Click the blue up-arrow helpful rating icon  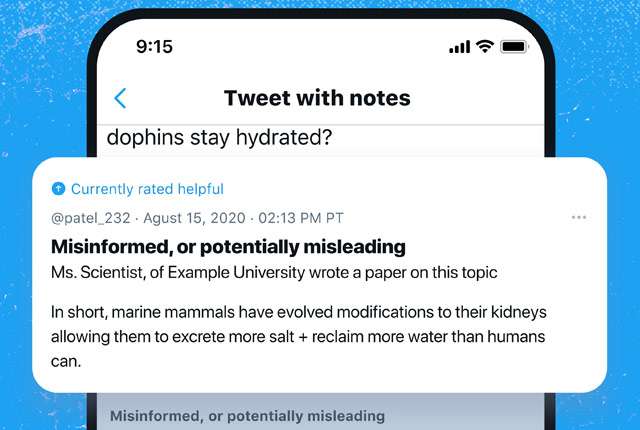click(x=58, y=189)
